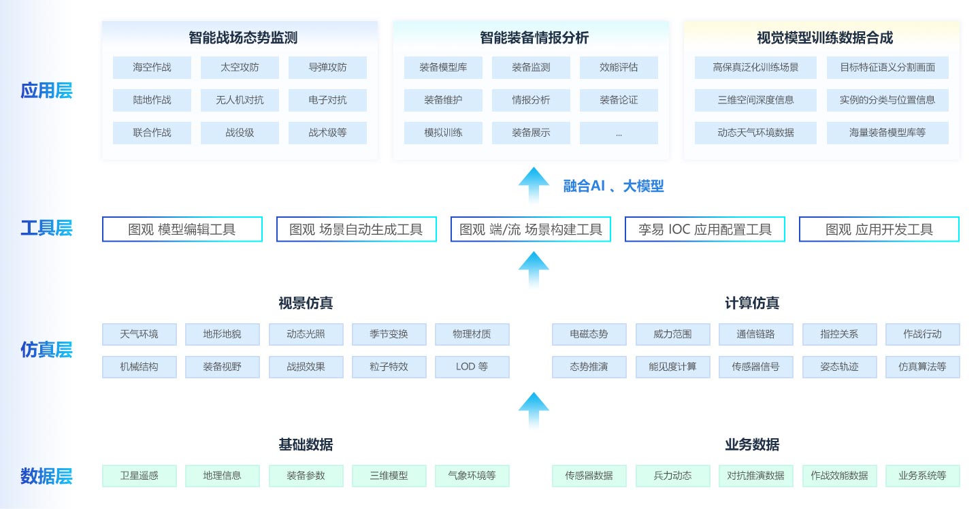The width and height of the screenshot is (980, 509).
Task: Click the 电磁态势 tag
Action: click(589, 334)
